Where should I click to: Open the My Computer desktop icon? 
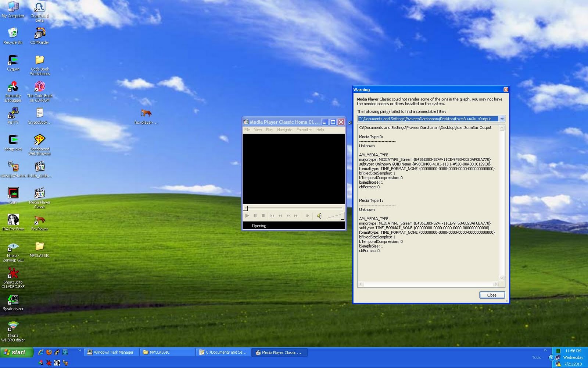(13, 10)
